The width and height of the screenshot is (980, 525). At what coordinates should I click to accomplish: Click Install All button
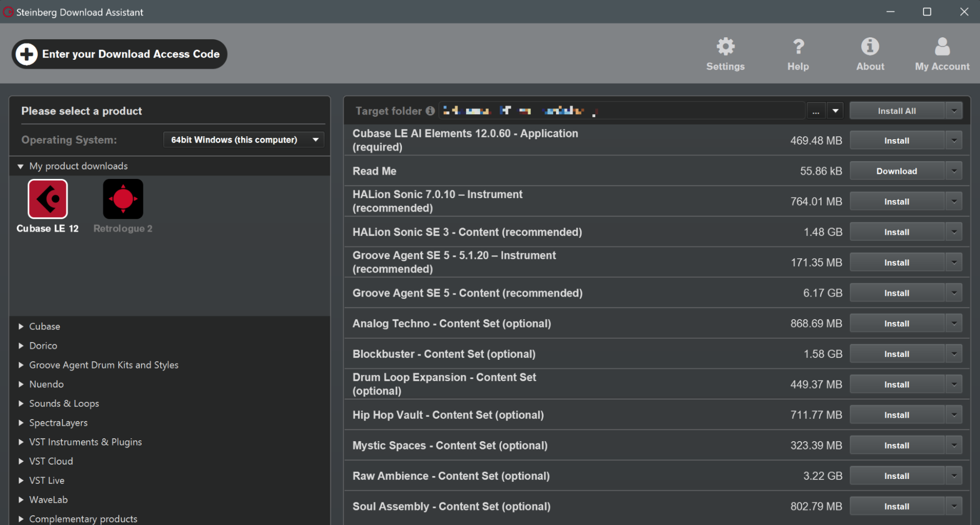896,111
